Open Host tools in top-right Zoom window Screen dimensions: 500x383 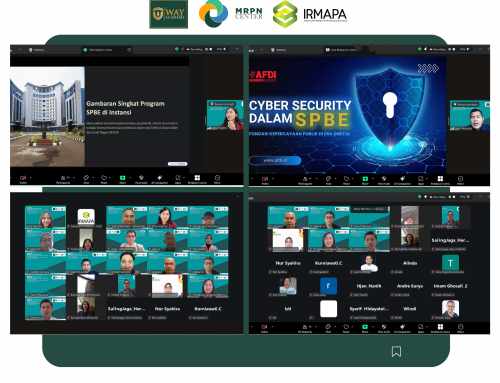click(384, 180)
